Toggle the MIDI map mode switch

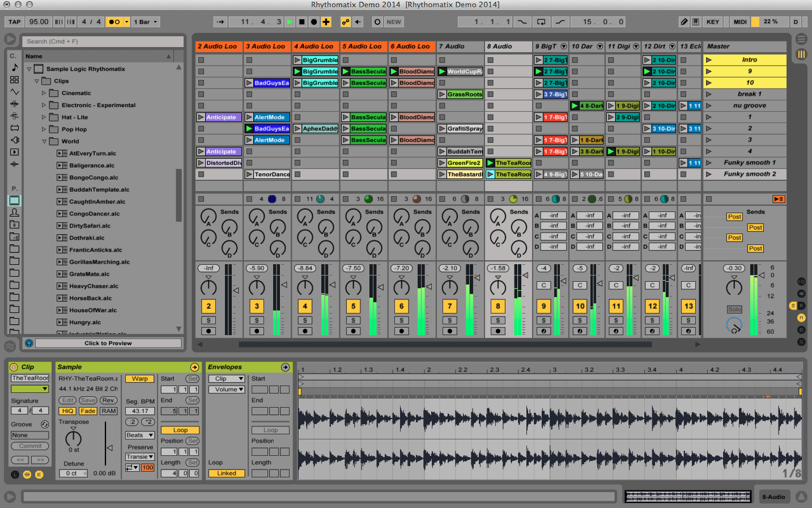[740, 22]
